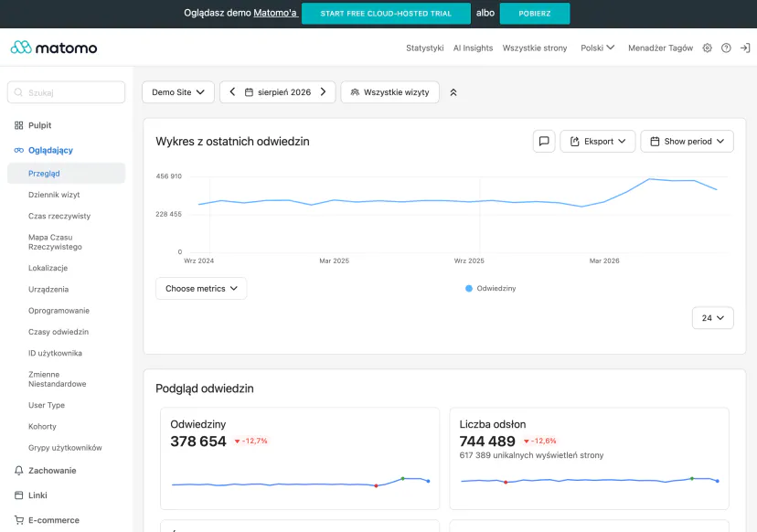Open the Polski language dropdown
757x532 pixels.
click(x=597, y=48)
